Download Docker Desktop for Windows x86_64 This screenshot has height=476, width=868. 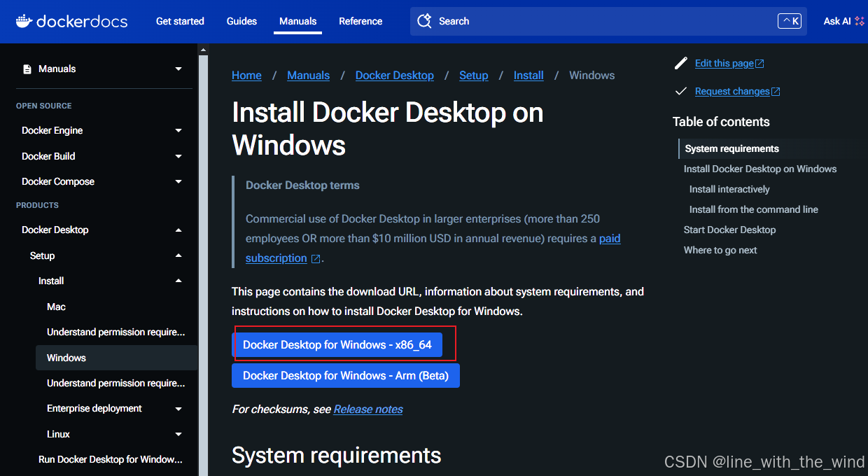[x=337, y=344]
